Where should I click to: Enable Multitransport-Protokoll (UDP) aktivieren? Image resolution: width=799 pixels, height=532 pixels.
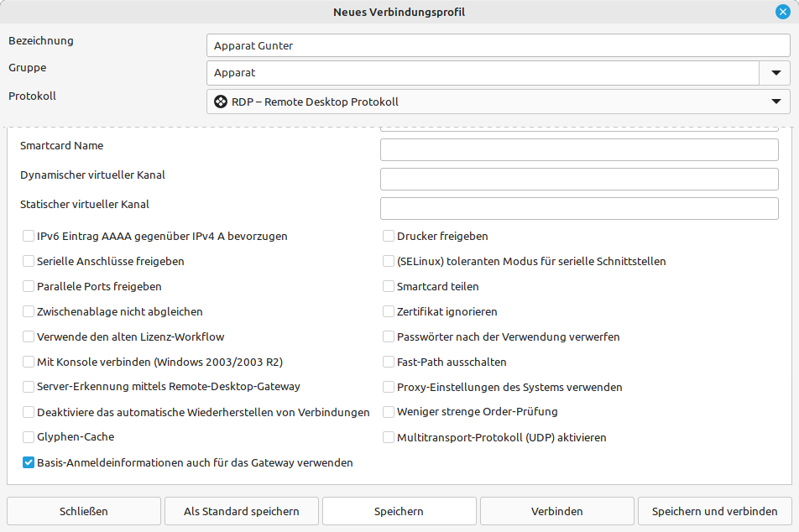[389, 437]
